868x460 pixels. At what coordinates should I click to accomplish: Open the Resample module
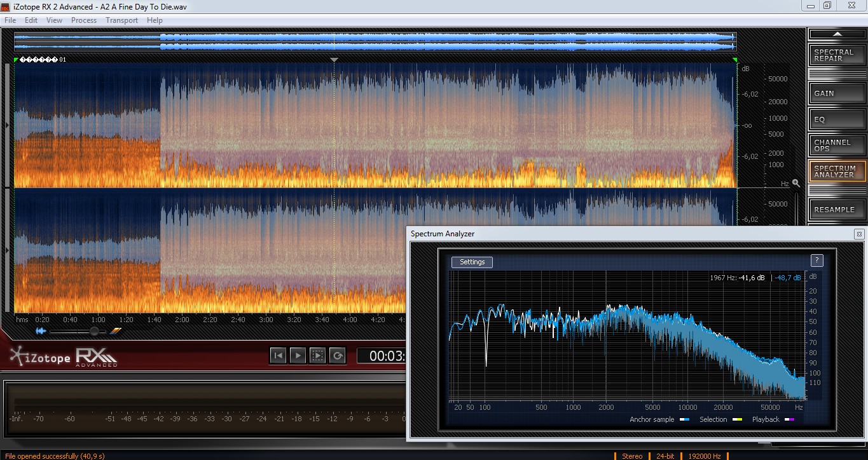click(x=837, y=209)
